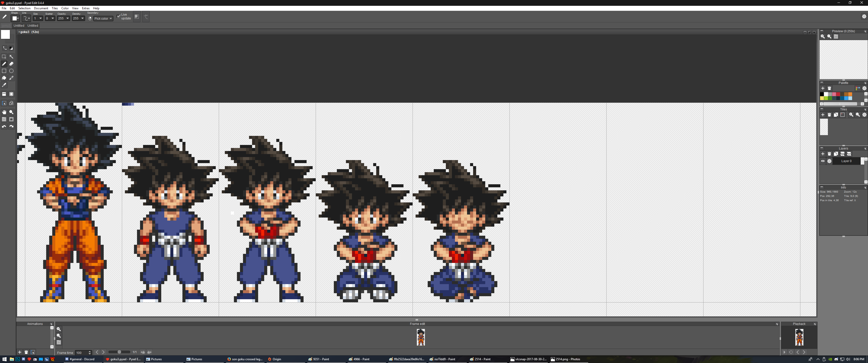
Task: Select the Pen drawing tool
Action: (4, 64)
